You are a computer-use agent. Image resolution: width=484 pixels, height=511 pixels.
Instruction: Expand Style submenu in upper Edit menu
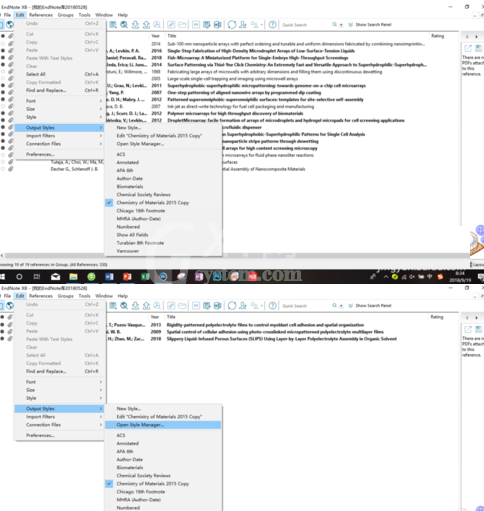click(59, 117)
